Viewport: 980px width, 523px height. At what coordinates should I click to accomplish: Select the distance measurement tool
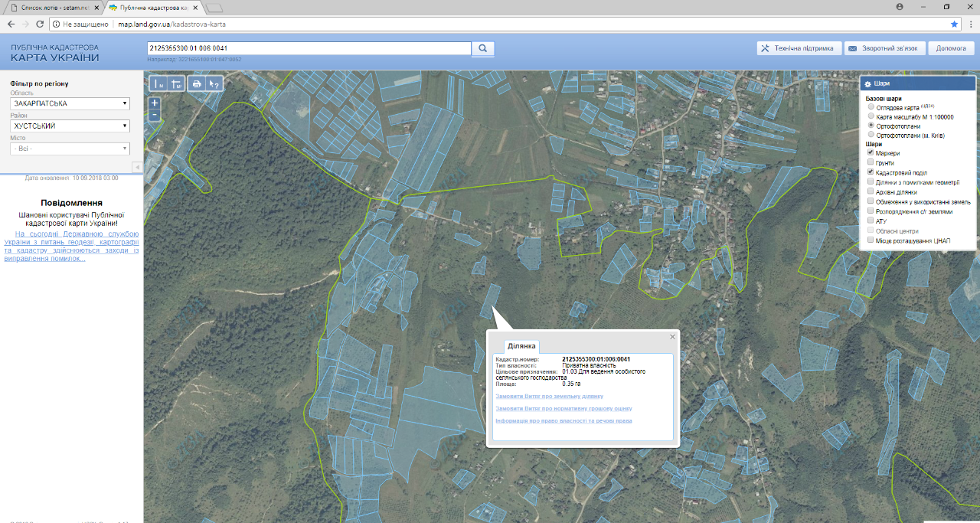(159, 83)
